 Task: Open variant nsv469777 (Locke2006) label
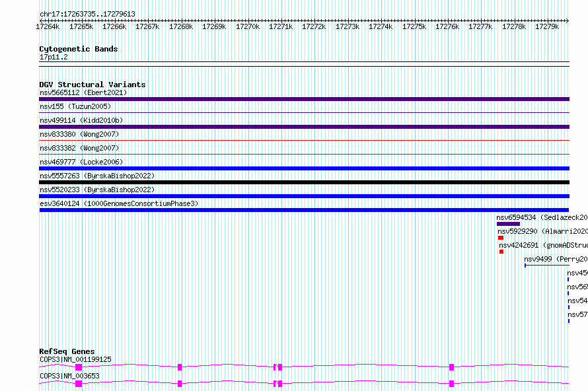pyautogui.click(x=81, y=162)
